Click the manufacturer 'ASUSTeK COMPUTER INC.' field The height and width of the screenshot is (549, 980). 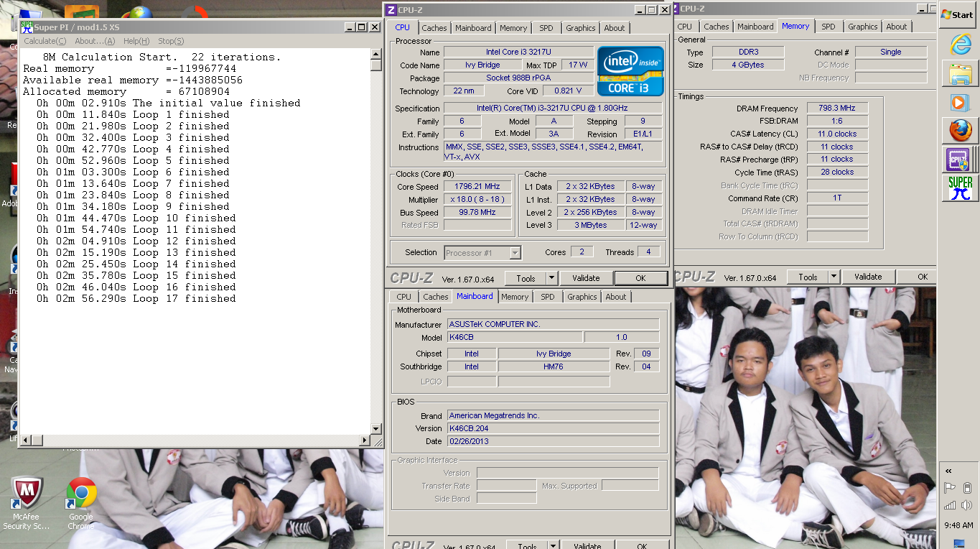pyautogui.click(x=553, y=324)
